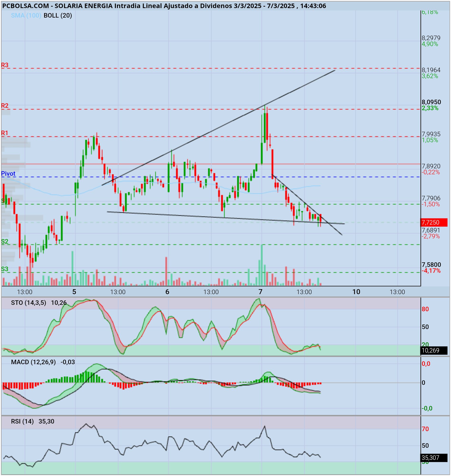
Task: Click the 7,7906 price axis value
Action: click(431, 198)
